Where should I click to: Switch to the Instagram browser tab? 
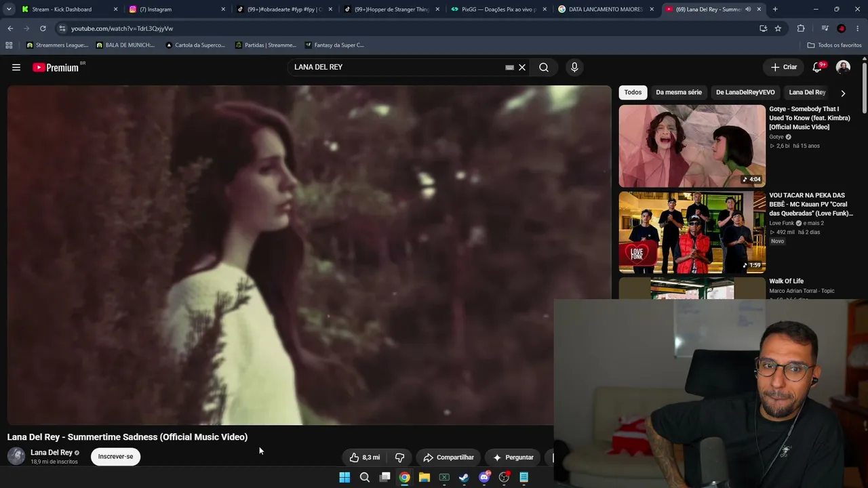pos(176,9)
